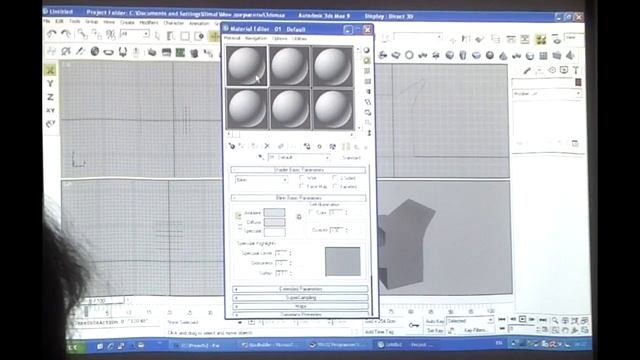Click Play Animation button
Viewport: 640px width, 360px height.
click(522, 319)
